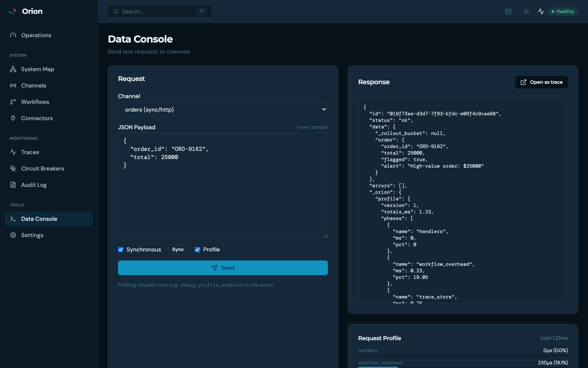588x368 pixels.
Task: Click the Operations gauge icon
Action: pyautogui.click(x=13, y=35)
